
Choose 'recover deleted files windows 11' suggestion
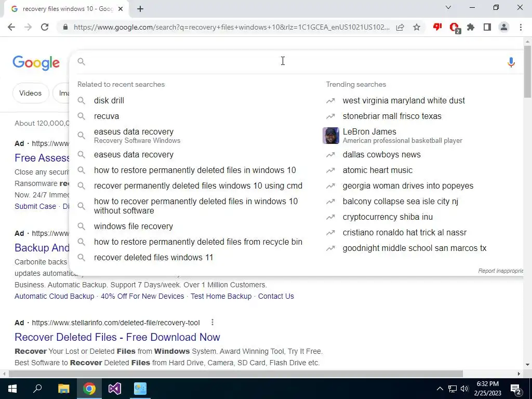[x=153, y=257]
